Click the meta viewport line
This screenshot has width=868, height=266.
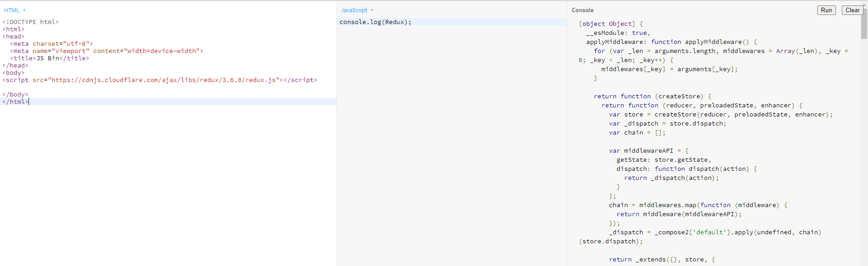[x=107, y=51]
